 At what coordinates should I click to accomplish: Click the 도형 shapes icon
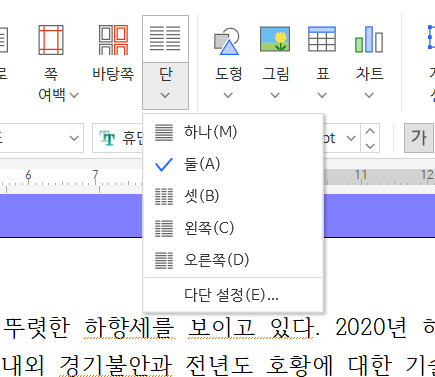point(227,41)
